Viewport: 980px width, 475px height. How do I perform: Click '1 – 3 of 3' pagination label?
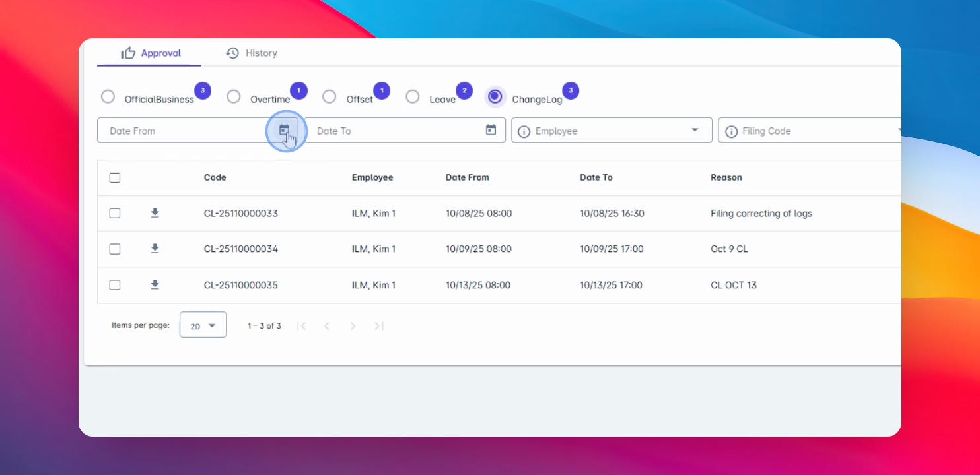click(x=264, y=325)
